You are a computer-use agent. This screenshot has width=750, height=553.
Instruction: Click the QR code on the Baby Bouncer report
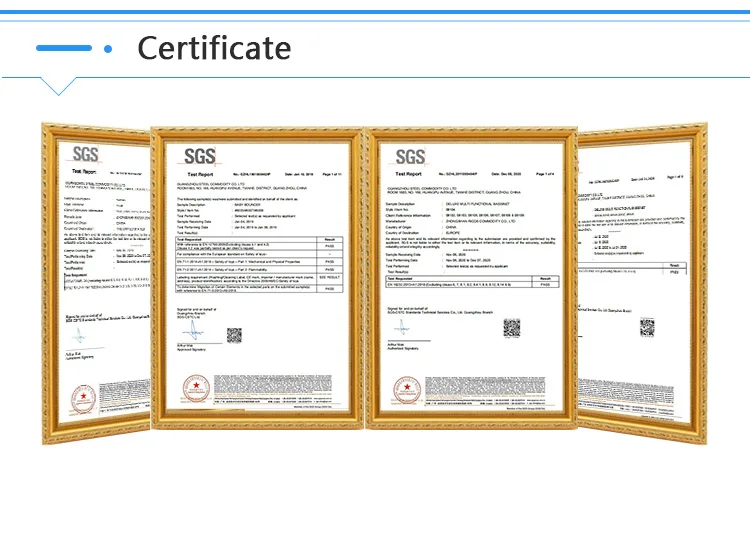pyautogui.click(x=234, y=335)
